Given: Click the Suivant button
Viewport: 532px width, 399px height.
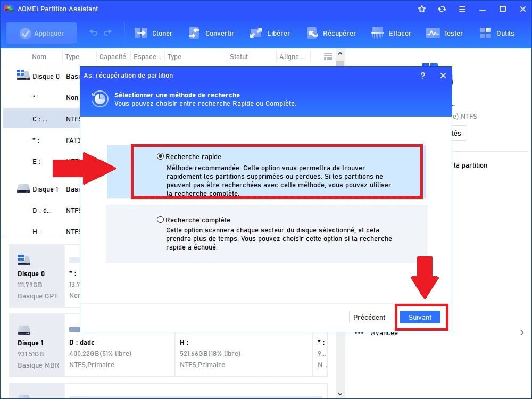Looking at the screenshot, I should click(420, 317).
